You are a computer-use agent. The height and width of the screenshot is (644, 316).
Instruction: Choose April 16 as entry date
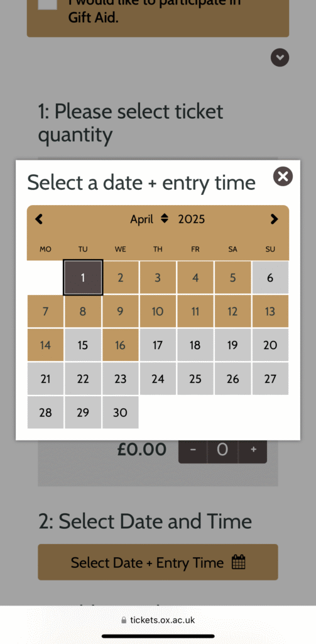click(120, 345)
